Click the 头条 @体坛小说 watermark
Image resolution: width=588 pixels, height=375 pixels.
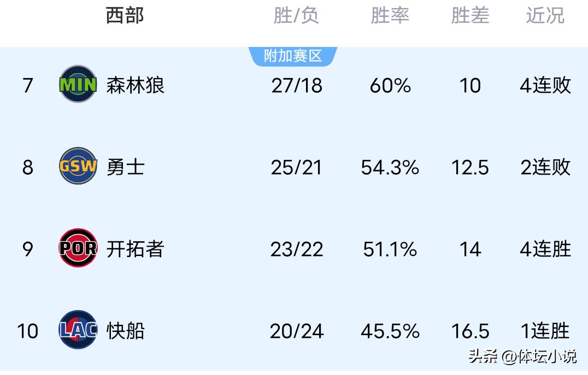pyautogui.click(x=522, y=357)
